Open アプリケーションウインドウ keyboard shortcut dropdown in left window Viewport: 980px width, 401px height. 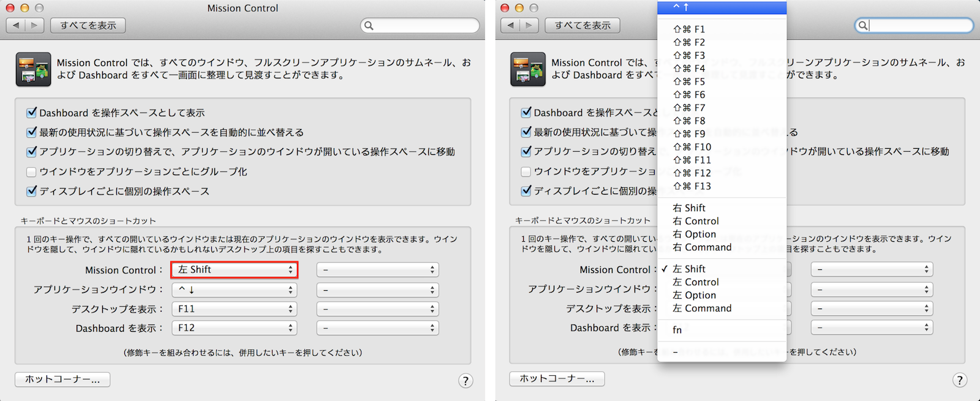(235, 290)
